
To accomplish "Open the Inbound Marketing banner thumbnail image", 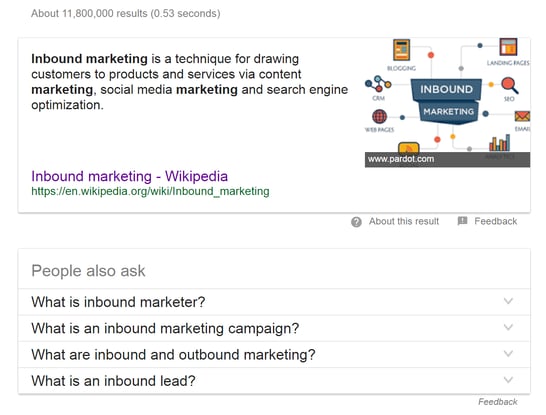I will [447, 103].
